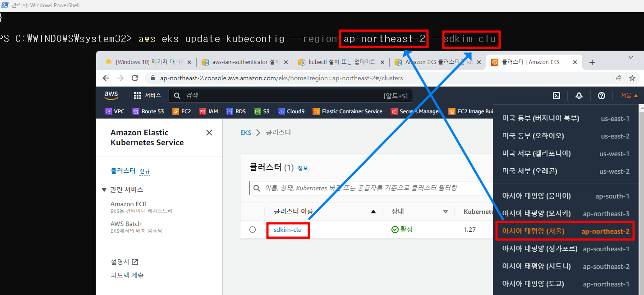
Task: Open the Amazon ECR sidebar link
Action: click(129, 204)
